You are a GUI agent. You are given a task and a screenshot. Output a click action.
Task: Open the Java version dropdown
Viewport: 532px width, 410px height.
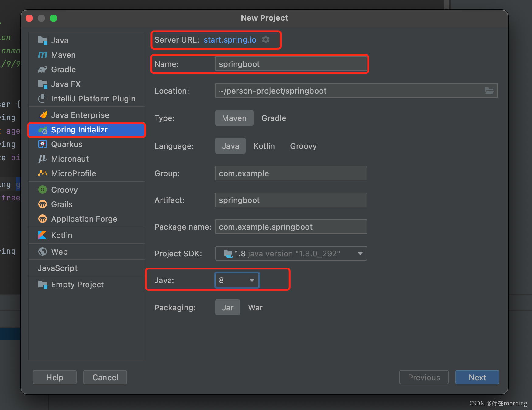(237, 280)
